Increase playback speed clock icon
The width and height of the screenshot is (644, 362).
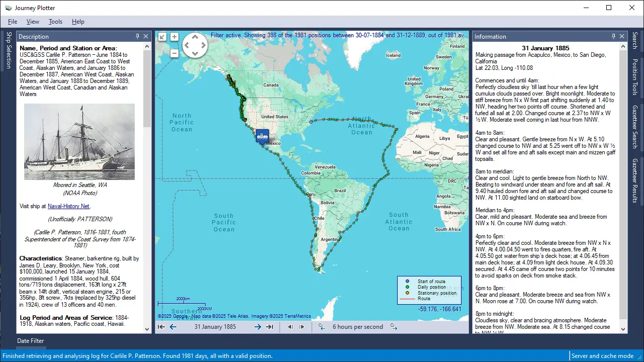tap(394, 327)
